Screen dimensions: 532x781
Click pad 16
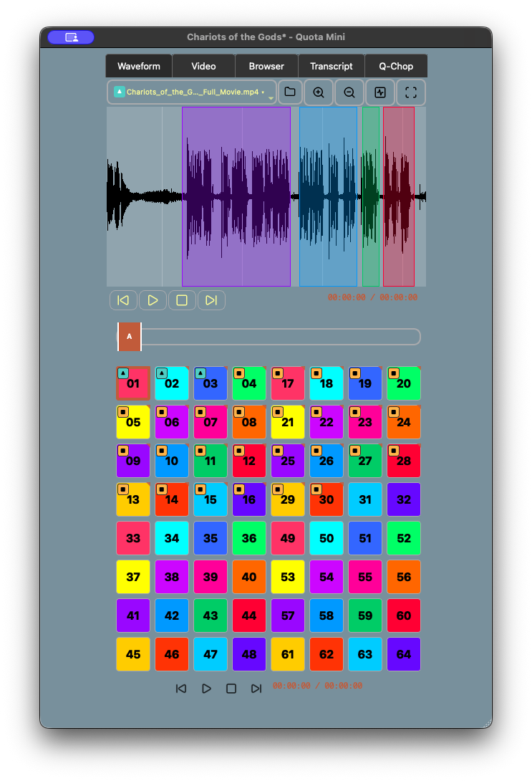(249, 499)
